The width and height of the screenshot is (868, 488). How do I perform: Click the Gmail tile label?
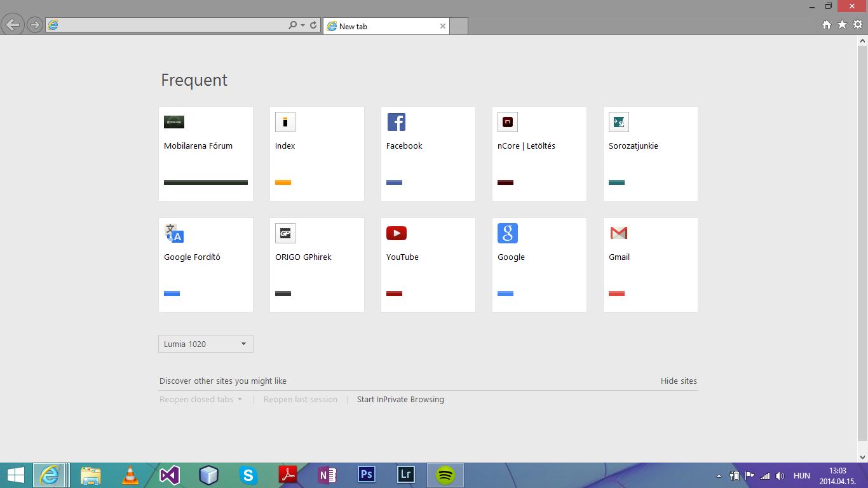click(619, 257)
